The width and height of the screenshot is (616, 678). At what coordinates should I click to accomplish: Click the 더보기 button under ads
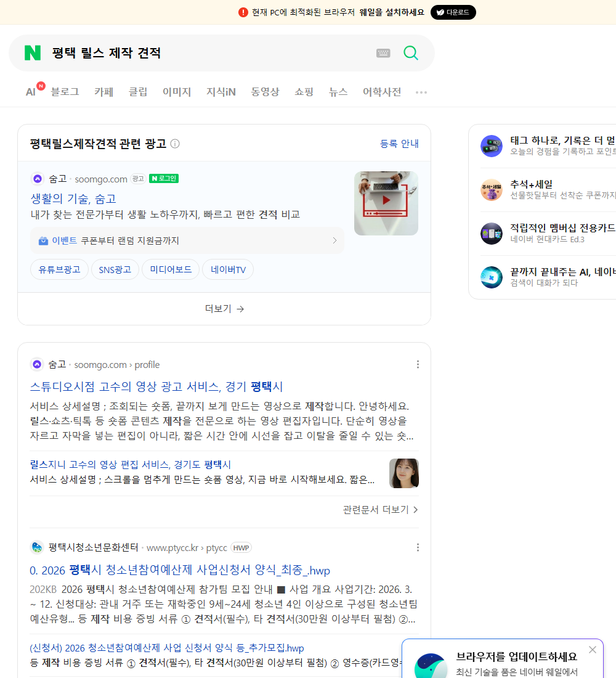tap(224, 309)
